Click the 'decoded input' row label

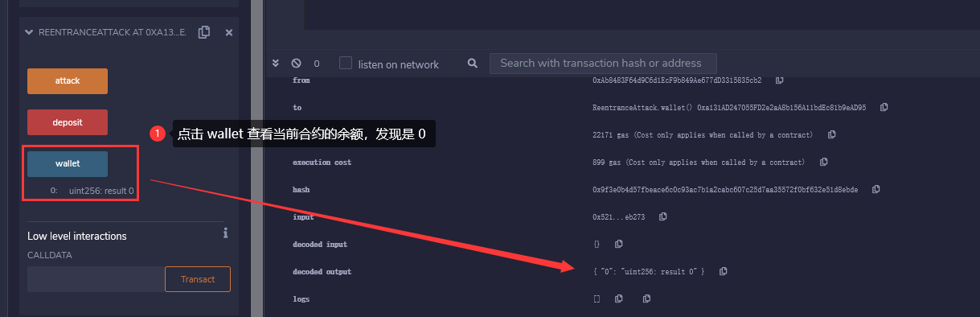(x=320, y=244)
